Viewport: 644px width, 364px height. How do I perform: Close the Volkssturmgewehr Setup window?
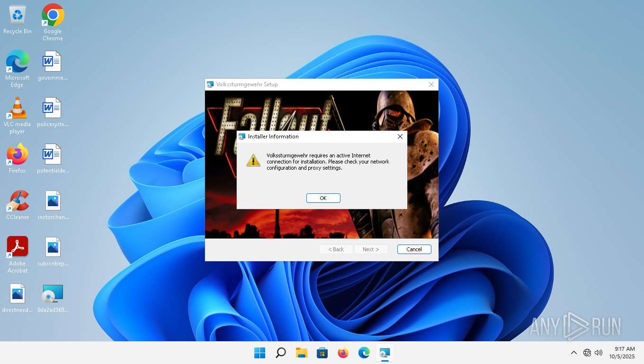(431, 84)
